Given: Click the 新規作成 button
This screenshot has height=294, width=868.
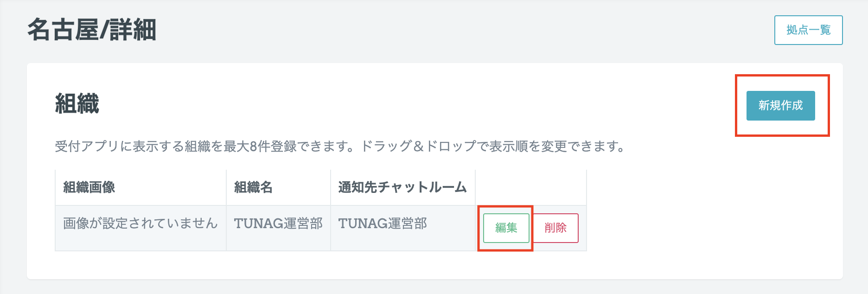Looking at the screenshot, I should point(780,106).
